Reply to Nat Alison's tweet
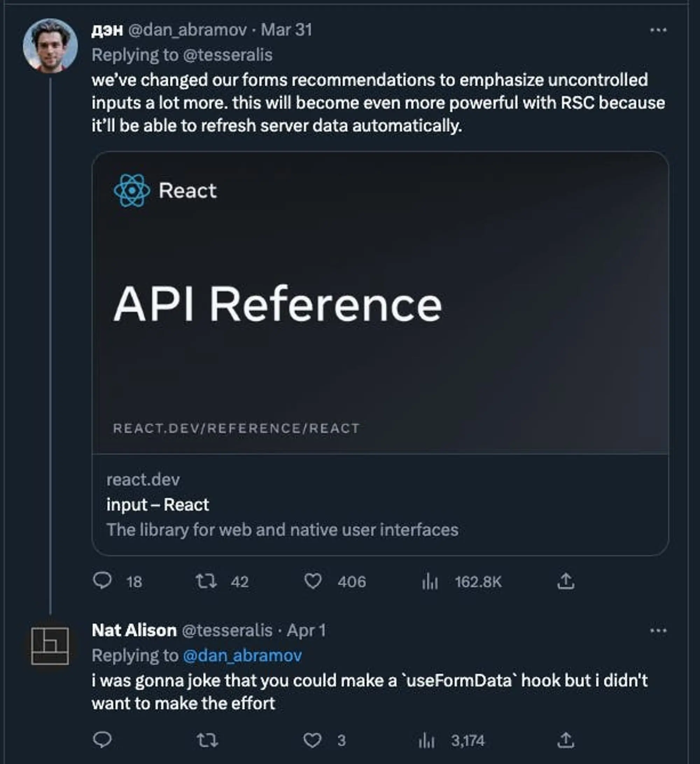Screen dimensions: 700x764 (x=102, y=740)
